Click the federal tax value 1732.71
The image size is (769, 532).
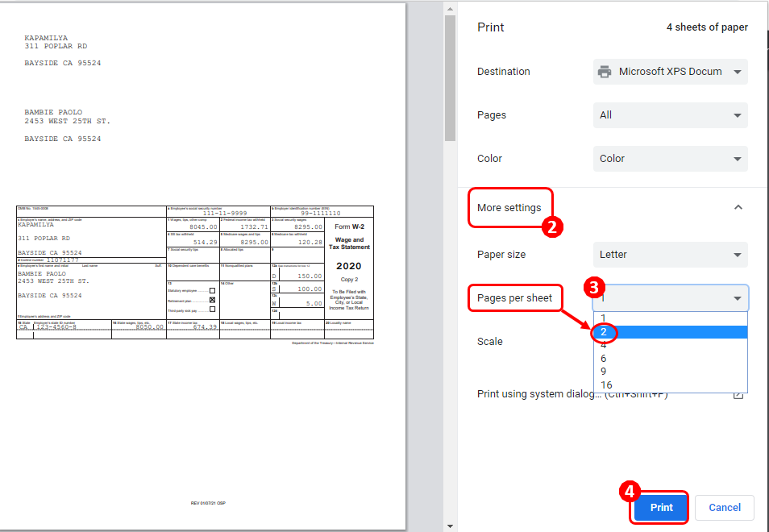pos(254,227)
